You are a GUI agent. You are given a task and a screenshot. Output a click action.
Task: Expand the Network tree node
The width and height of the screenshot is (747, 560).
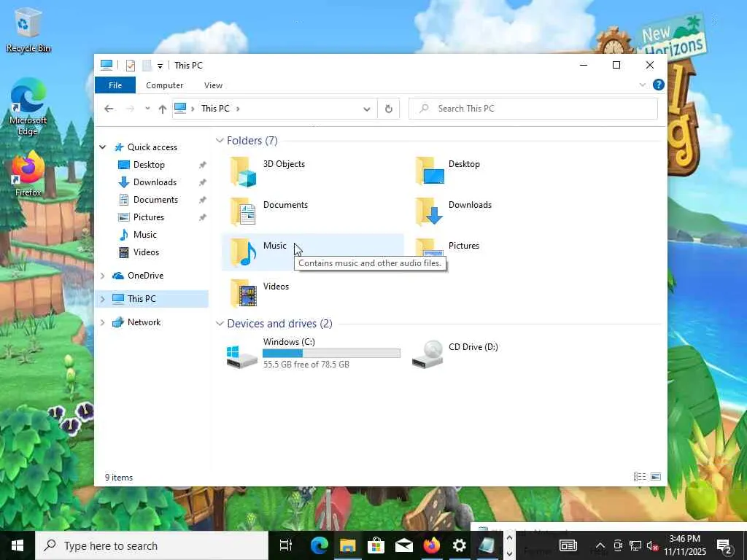pos(102,322)
